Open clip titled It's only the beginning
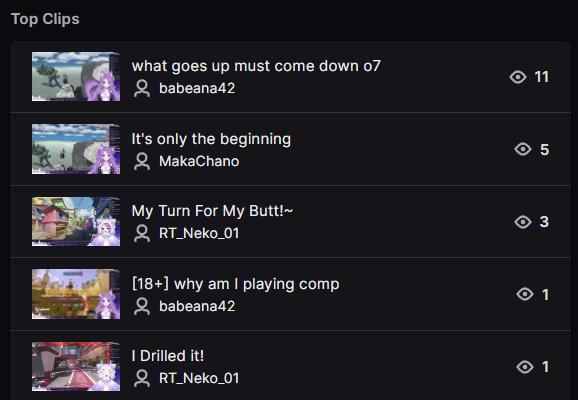The height and width of the screenshot is (400, 578). (211, 139)
